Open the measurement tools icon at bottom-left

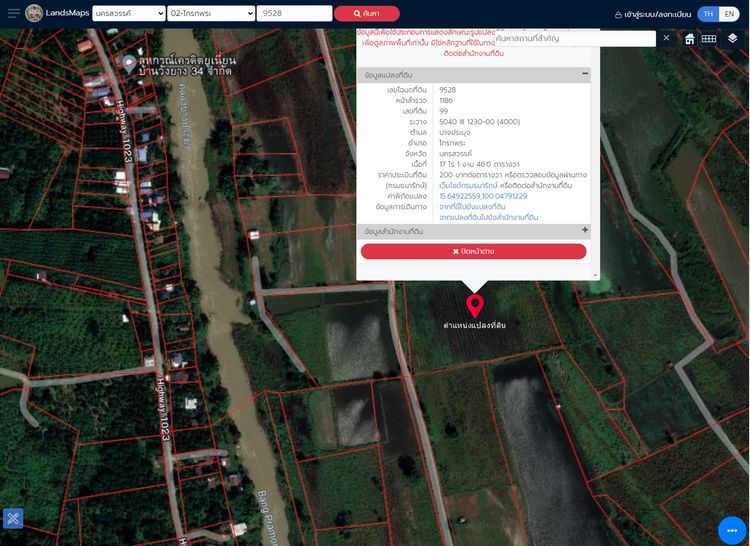[x=12, y=518]
